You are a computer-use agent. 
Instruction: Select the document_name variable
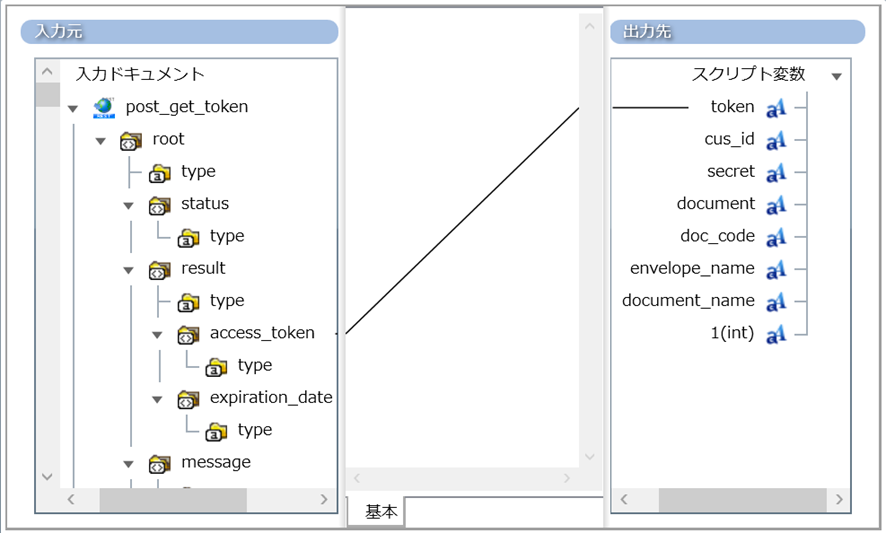click(688, 301)
